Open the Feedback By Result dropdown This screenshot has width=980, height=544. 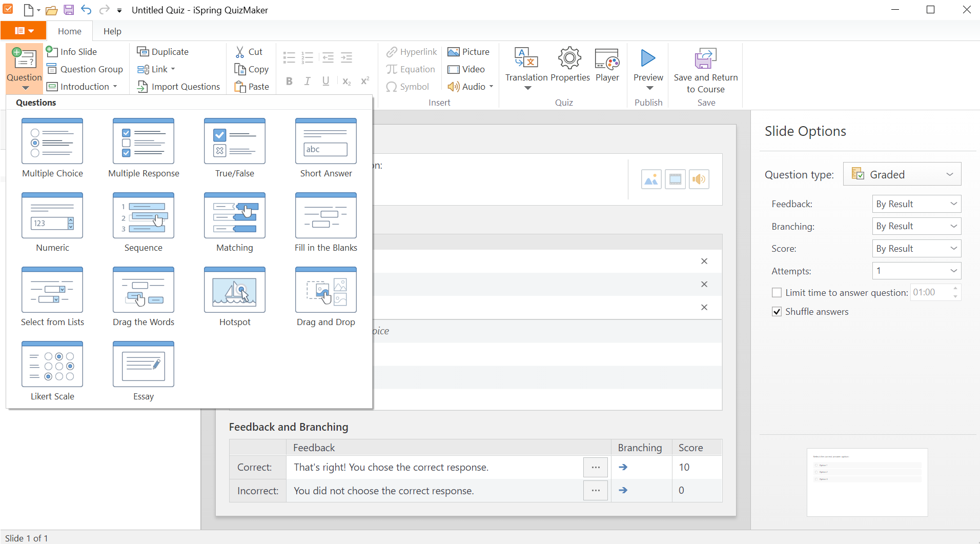[916, 204]
